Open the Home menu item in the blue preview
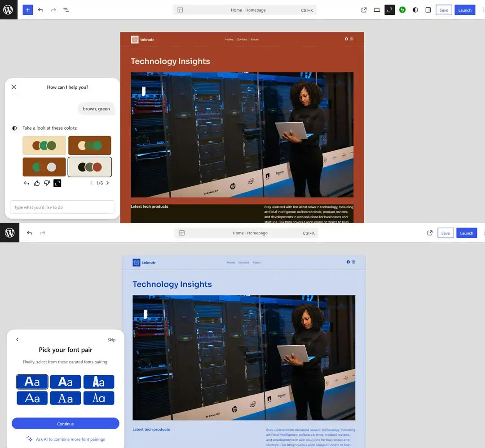The height and width of the screenshot is (448, 485). (231, 262)
